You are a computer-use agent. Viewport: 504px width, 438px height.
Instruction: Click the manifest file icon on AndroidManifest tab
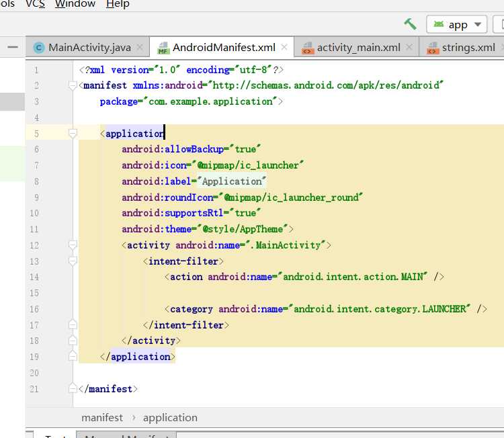(163, 48)
